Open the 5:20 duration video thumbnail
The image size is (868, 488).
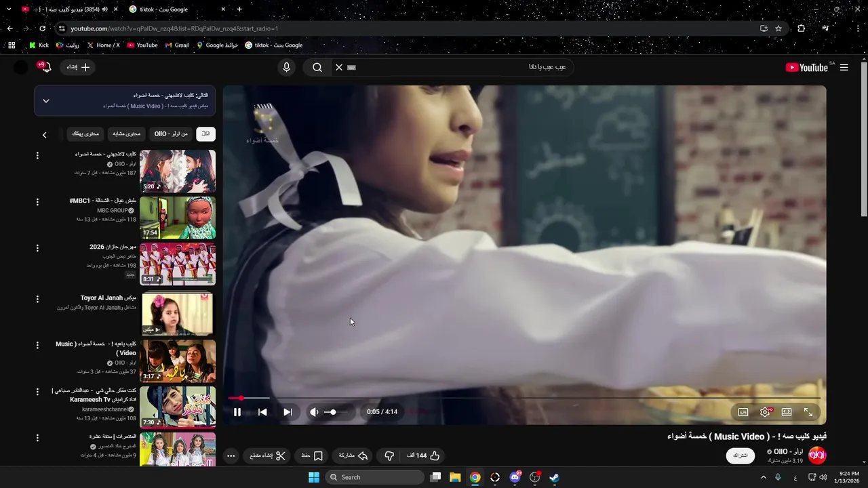tap(178, 171)
